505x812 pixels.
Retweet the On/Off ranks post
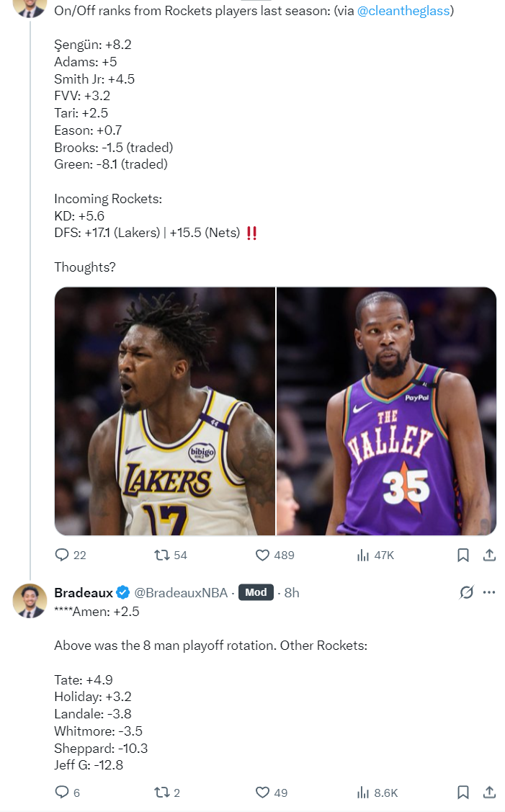(x=162, y=555)
